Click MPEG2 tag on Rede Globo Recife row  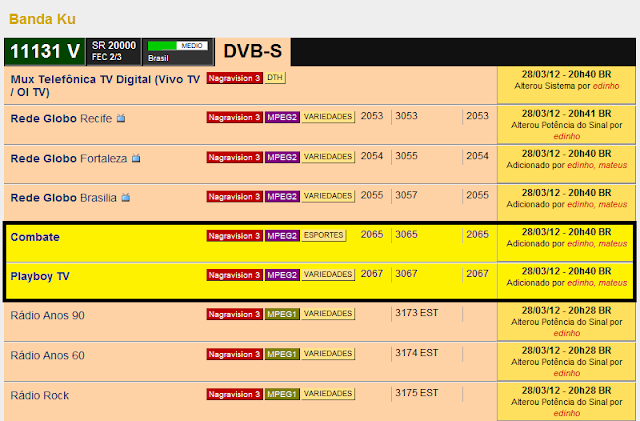click(282, 117)
